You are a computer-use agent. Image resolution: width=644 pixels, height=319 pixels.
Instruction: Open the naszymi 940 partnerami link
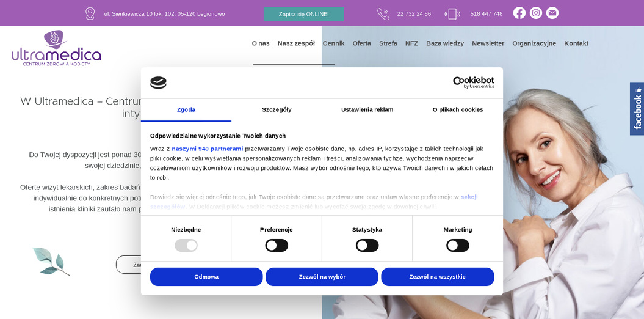(x=208, y=148)
